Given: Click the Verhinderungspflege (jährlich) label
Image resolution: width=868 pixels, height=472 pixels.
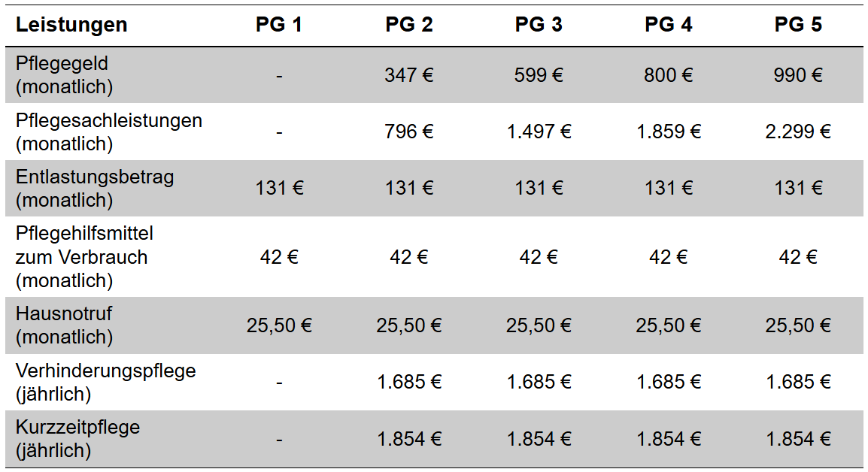Looking at the screenshot, I should [x=105, y=382].
